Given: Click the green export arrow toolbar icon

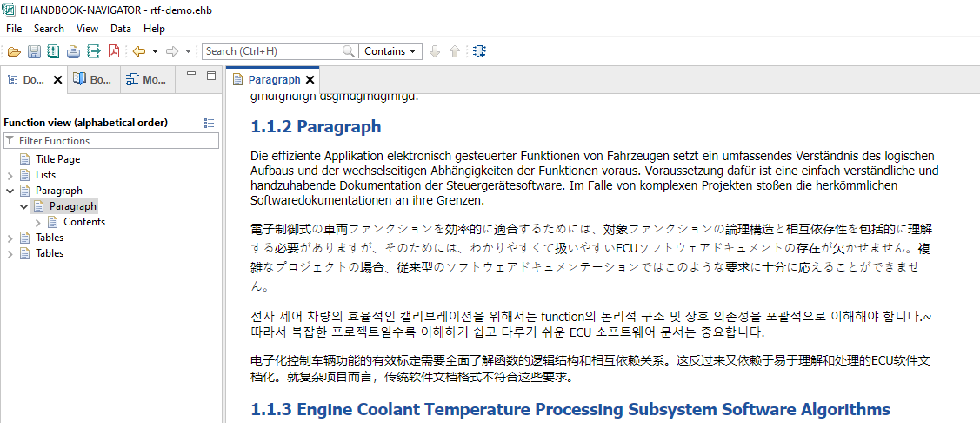Looking at the screenshot, I should tap(93, 51).
